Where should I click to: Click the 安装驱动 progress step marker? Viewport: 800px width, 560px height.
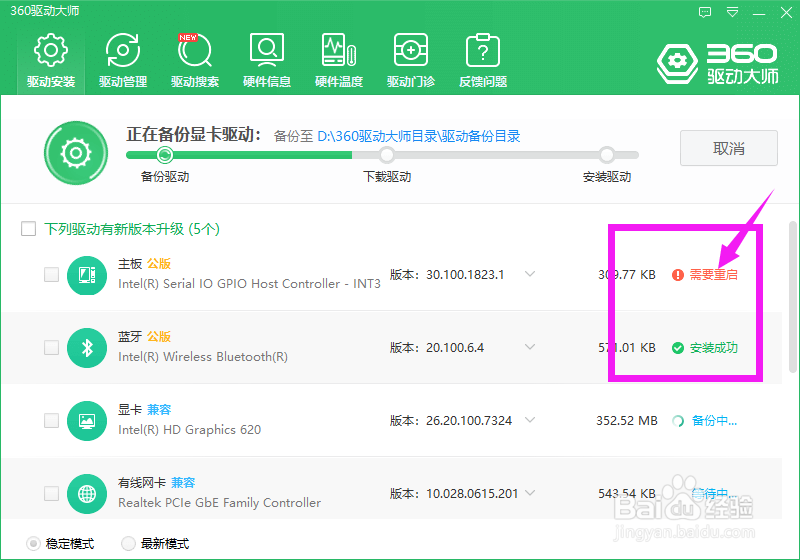607,154
